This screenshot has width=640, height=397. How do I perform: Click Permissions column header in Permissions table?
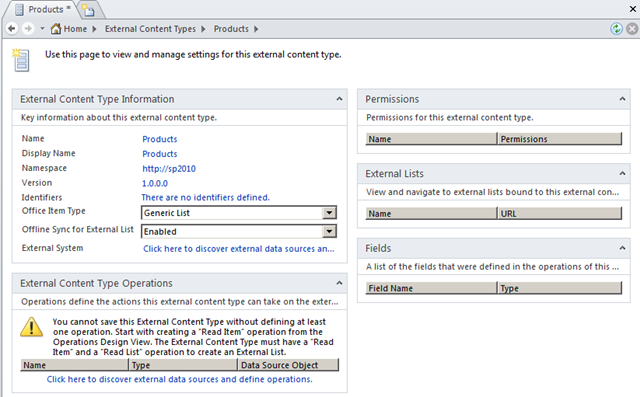560,139
